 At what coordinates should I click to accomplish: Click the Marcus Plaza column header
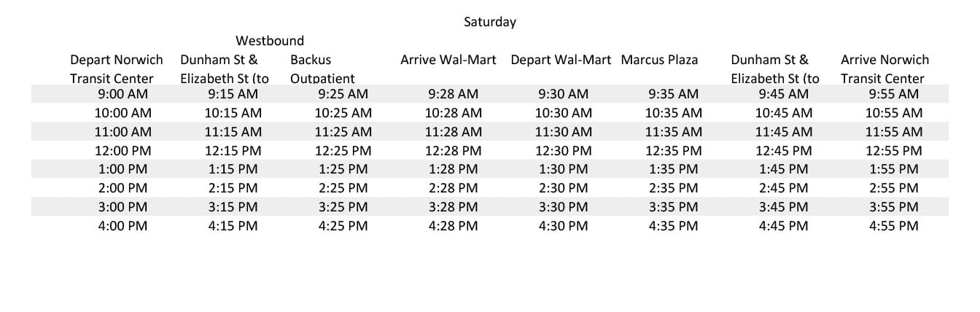[x=660, y=60]
